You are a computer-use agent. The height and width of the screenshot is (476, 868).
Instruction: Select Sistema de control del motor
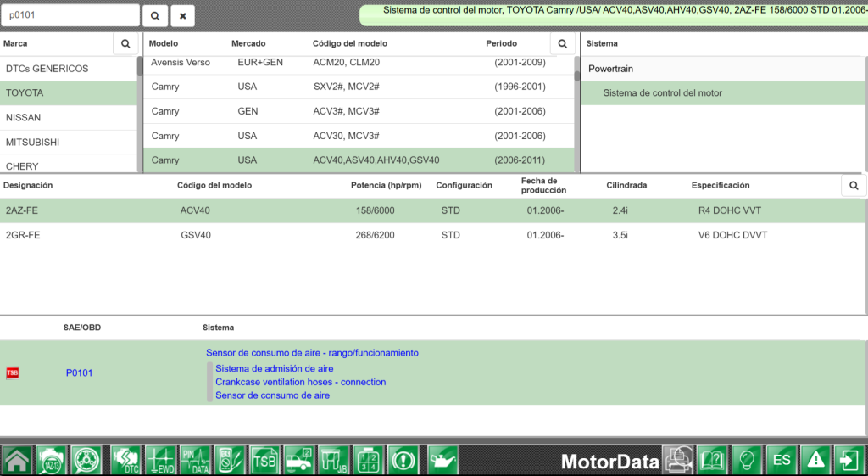722,93
